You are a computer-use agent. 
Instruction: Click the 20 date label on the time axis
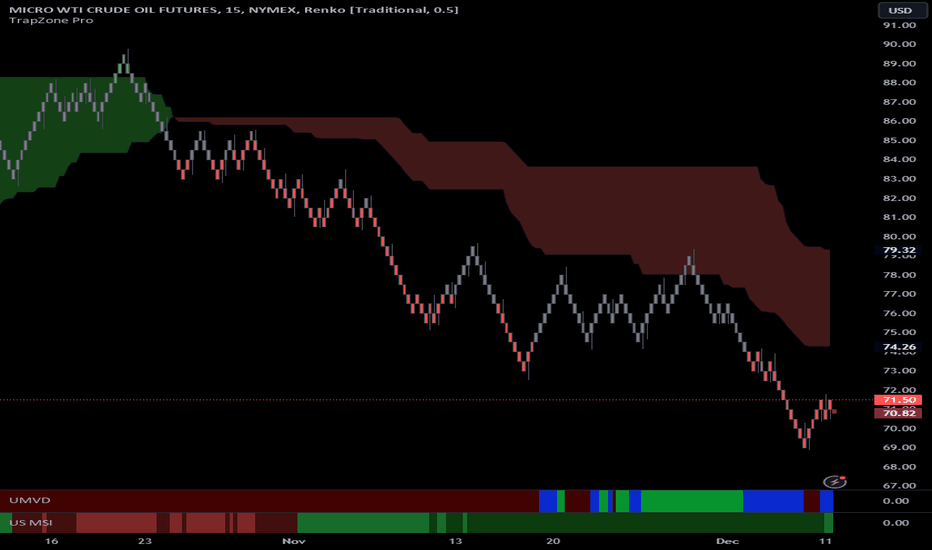(x=553, y=541)
